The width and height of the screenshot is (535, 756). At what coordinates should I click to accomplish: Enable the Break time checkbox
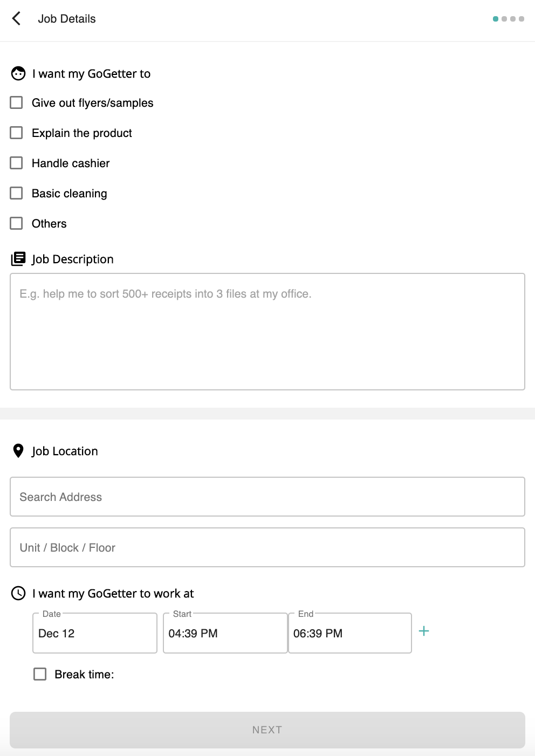tap(40, 674)
